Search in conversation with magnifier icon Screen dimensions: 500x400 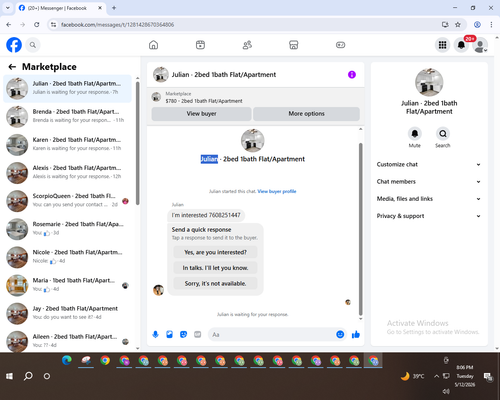tap(443, 134)
